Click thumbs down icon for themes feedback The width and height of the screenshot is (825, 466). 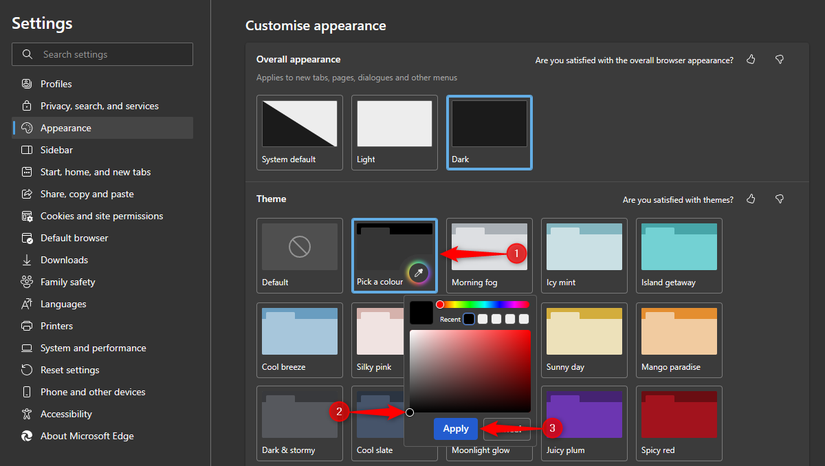(779, 199)
